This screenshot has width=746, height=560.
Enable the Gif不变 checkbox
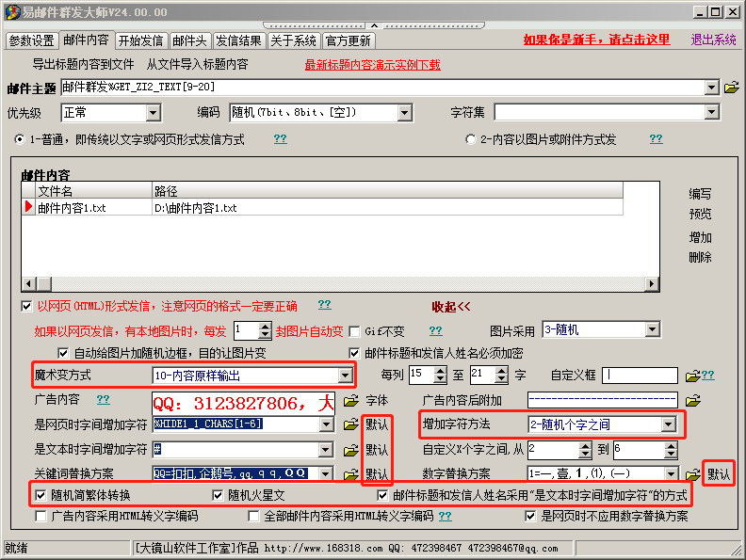click(354, 331)
